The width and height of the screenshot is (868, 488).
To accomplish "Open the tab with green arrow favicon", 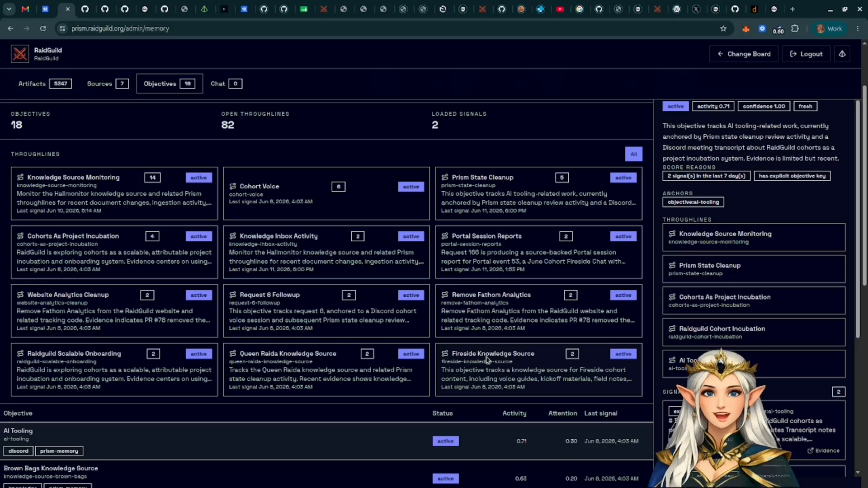I will click(x=304, y=9).
